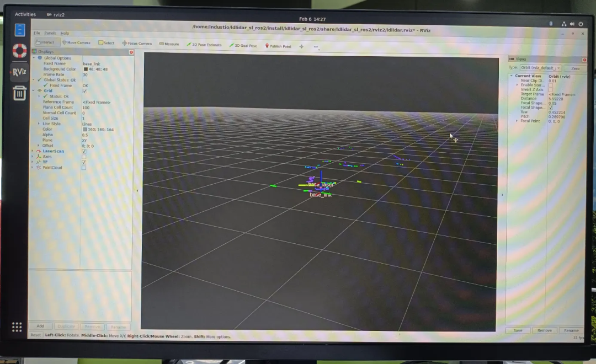Click the Reset button in status bar
The image size is (596, 364).
coord(35,335)
